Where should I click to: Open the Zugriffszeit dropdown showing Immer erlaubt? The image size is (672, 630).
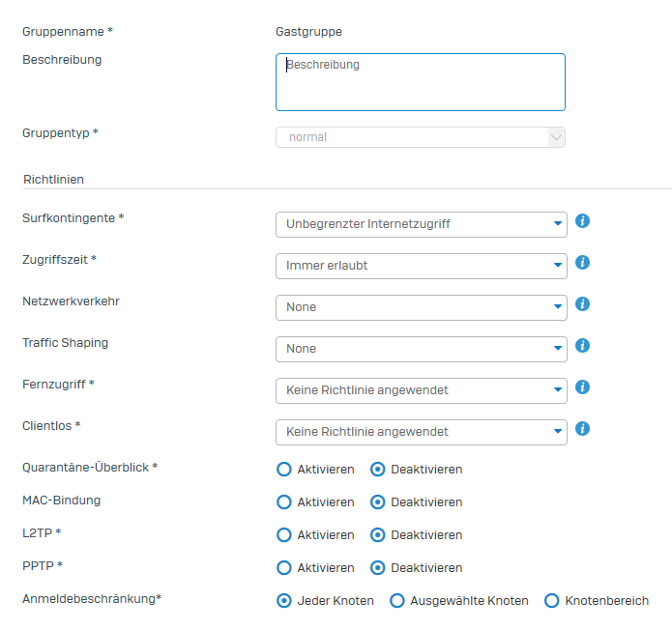[x=422, y=266]
